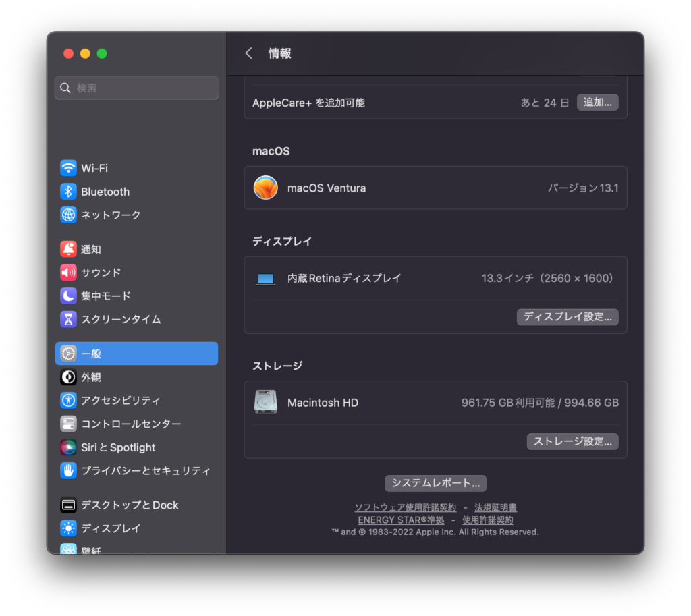Go back with the chevron arrow
691x616 pixels.
248,53
